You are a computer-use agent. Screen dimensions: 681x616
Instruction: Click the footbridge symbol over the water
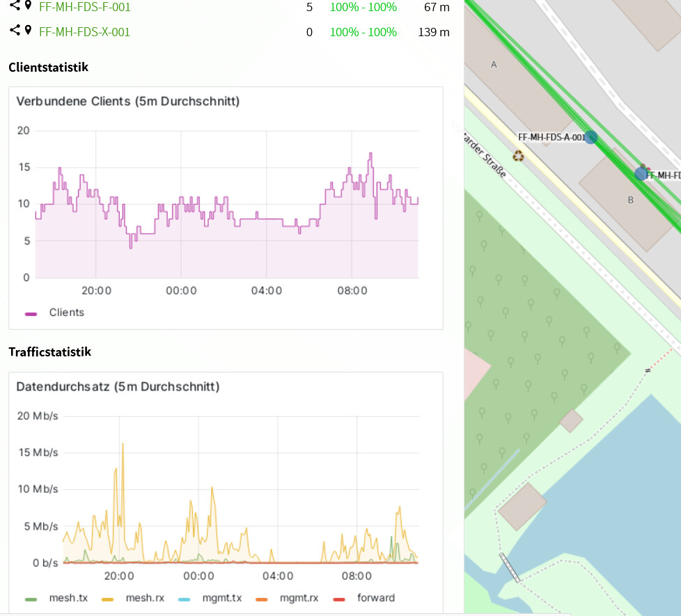510,567
